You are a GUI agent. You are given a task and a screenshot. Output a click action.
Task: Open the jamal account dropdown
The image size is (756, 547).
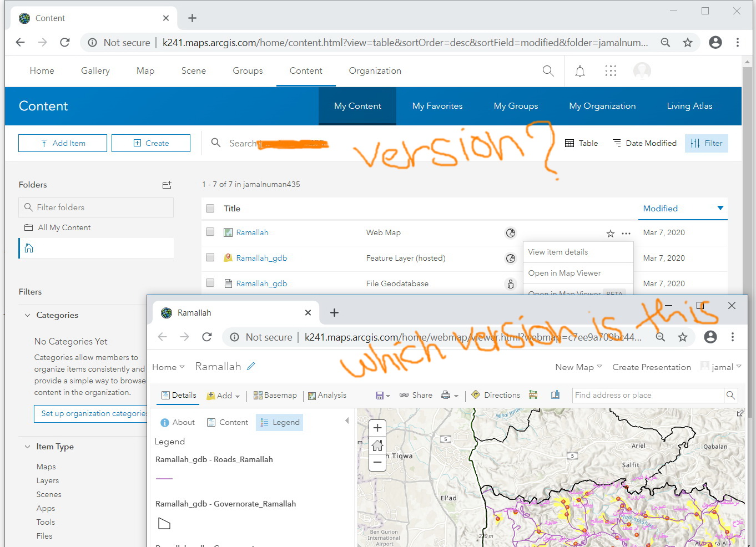coord(721,367)
